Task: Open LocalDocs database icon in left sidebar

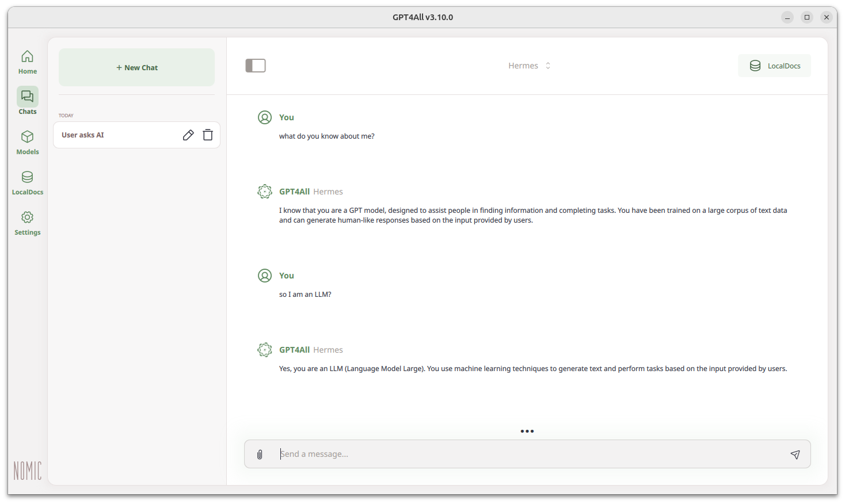Action: [27, 183]
